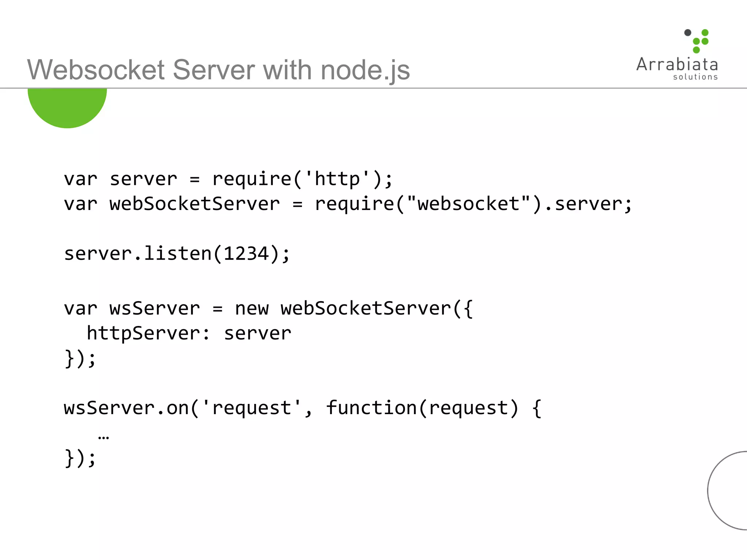Click the var wsServer = new webSocketServer line

(268, 308)
